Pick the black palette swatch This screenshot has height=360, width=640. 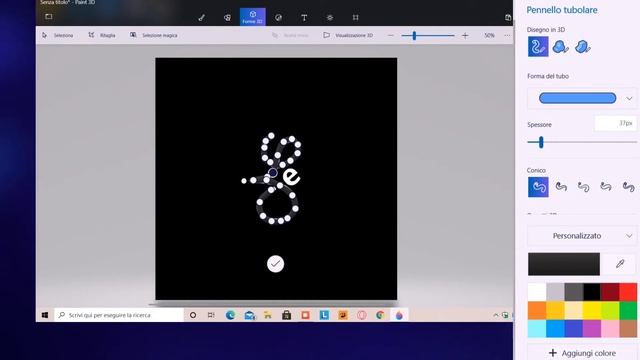point(592,292)
